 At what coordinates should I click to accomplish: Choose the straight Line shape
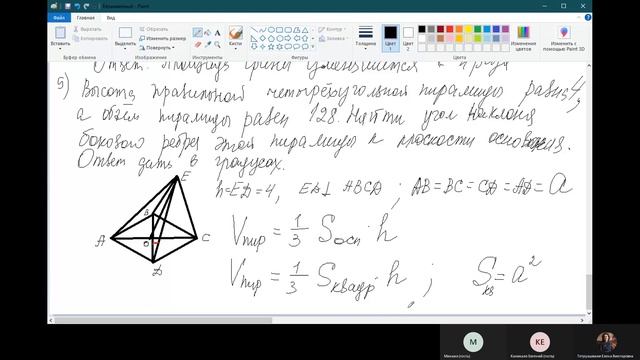254,30
